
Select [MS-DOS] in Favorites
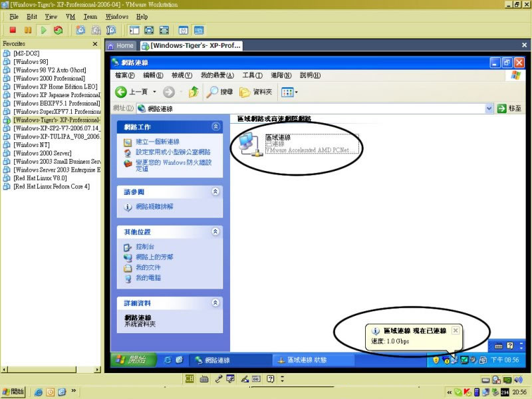tap(27, 53)
